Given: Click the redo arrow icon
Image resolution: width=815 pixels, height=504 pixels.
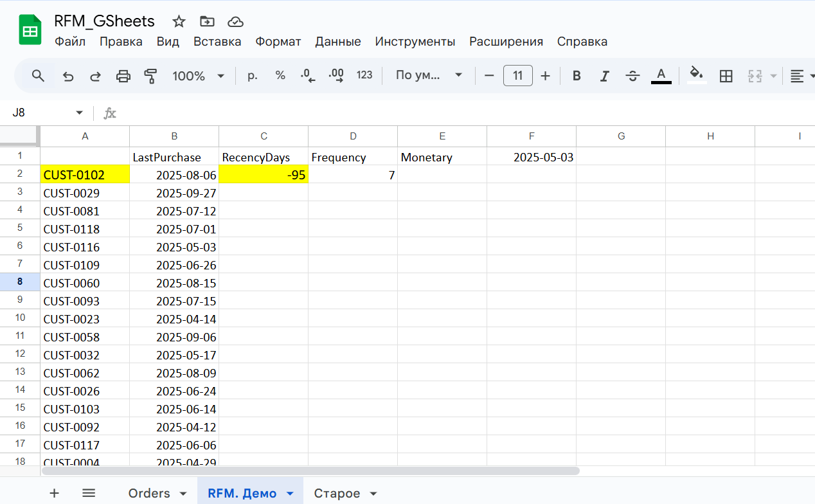Looking at the screenshot, I should pyautogui.click(x=95, y=76).
